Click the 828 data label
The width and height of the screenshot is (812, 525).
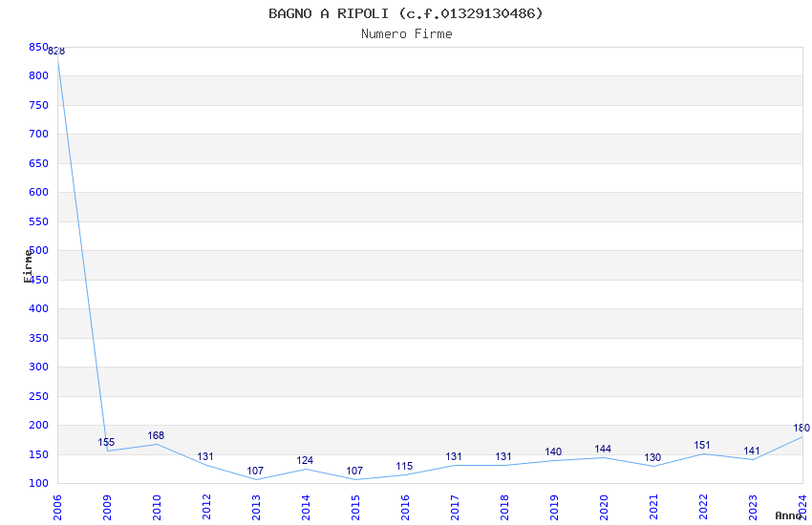coord(56,51)
